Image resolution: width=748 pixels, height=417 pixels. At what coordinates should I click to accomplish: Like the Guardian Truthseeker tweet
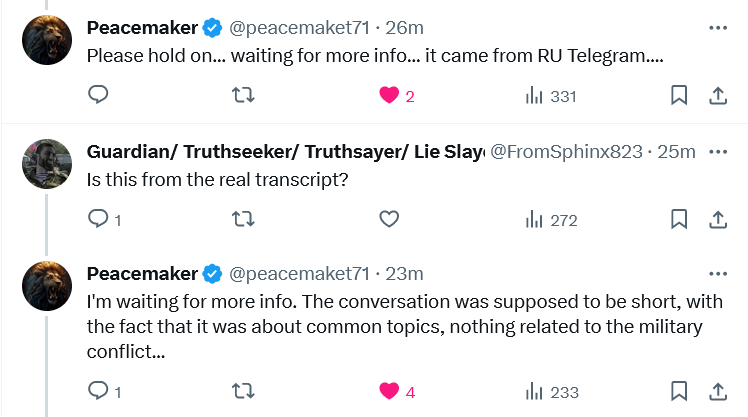coord(389,220)
